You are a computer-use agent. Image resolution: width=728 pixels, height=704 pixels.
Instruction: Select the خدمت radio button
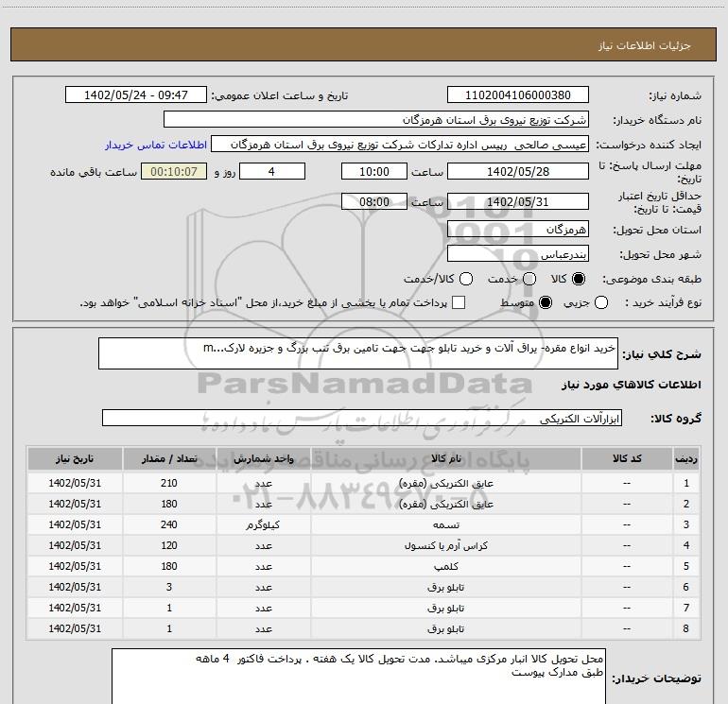click(529, 279)
